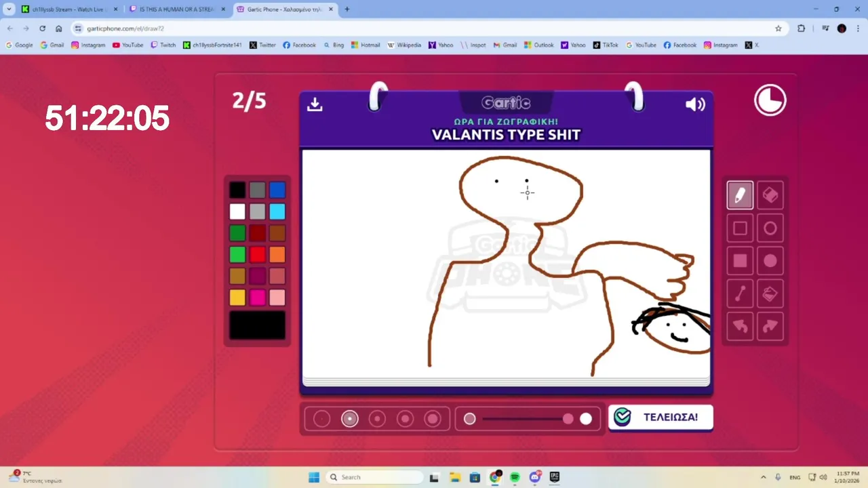The image size is (868, 488).
Task: Open the large custom color picker box
Action: 257,325
